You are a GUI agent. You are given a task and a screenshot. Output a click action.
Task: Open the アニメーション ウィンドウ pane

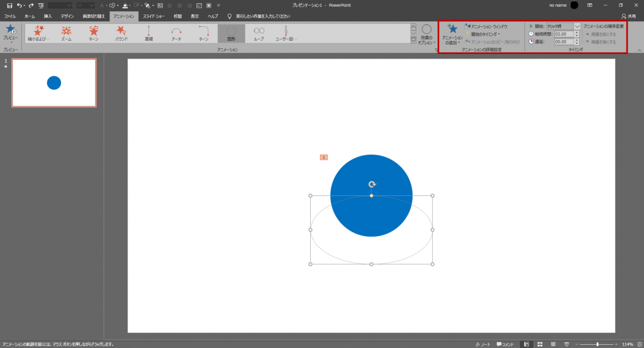click(x=486, y=26)
